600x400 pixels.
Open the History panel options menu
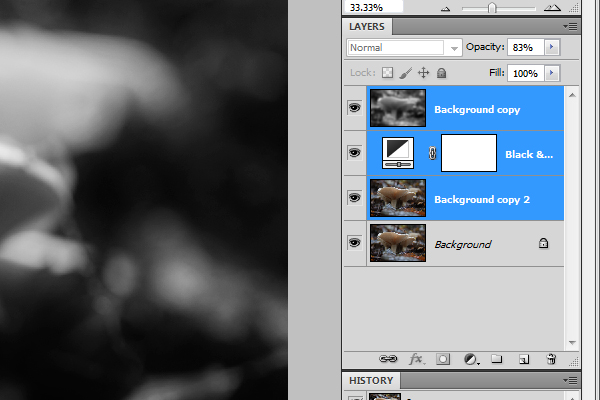(571, 380)
